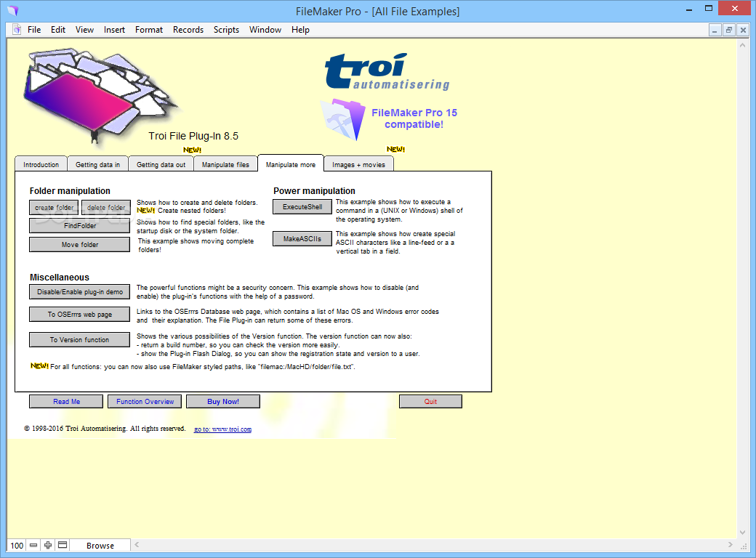Click the create folder button

[x=54, y=208]
